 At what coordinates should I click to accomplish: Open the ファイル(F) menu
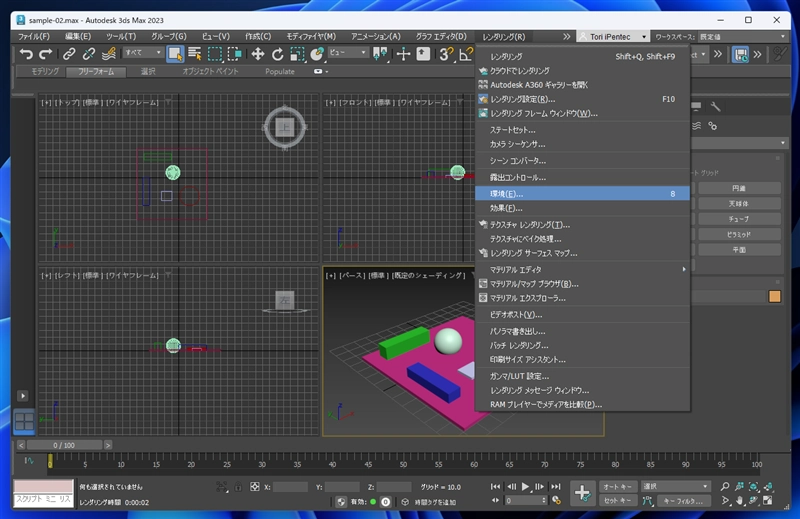[x=34, y=37]
